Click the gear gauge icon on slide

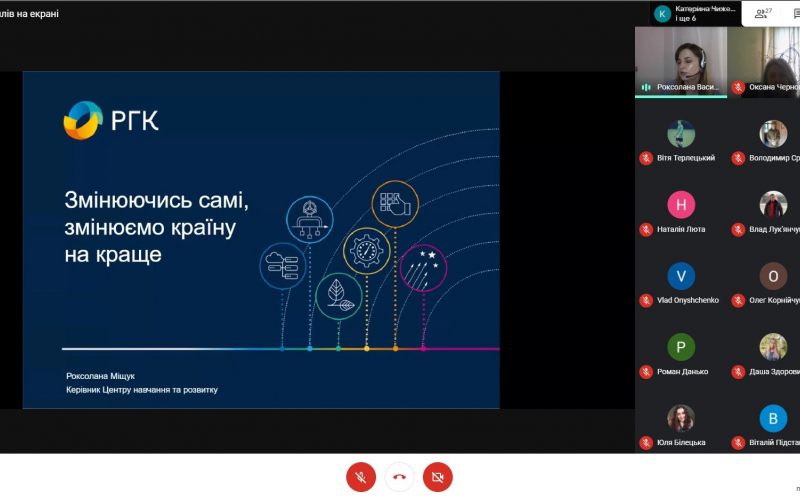click(x=366, y=251)
